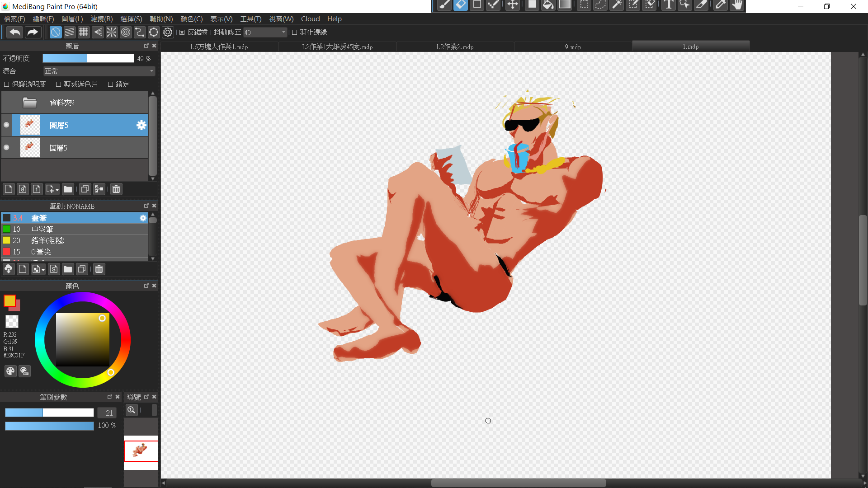
Task: Click the Redo arrow
Action: coord(33,32)
